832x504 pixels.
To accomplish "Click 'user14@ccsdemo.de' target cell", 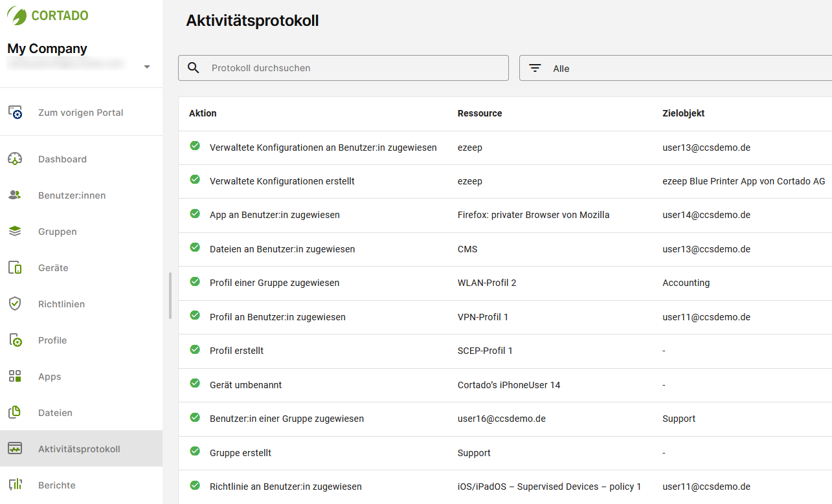I will 706,215.
